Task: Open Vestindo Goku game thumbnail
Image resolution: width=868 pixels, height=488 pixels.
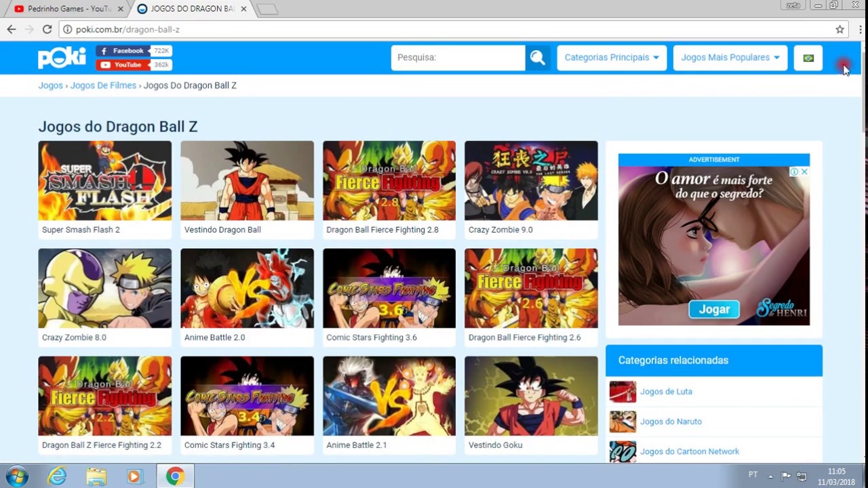Action: [x=531, y=396]
